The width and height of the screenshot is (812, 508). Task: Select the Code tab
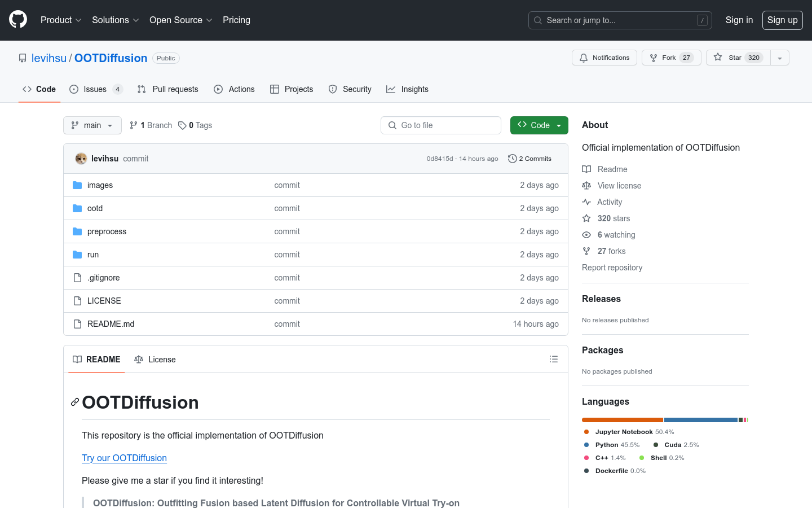coord(39,89)
